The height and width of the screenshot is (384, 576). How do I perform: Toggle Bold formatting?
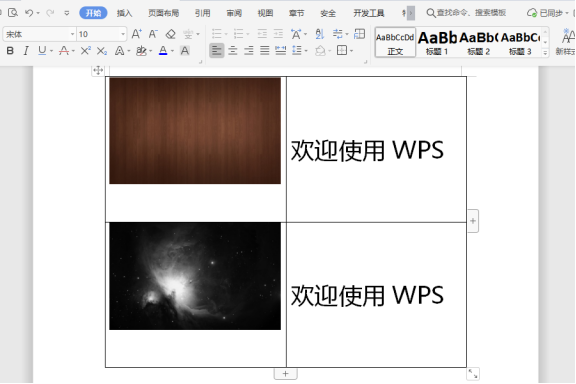tap(10, 51)
